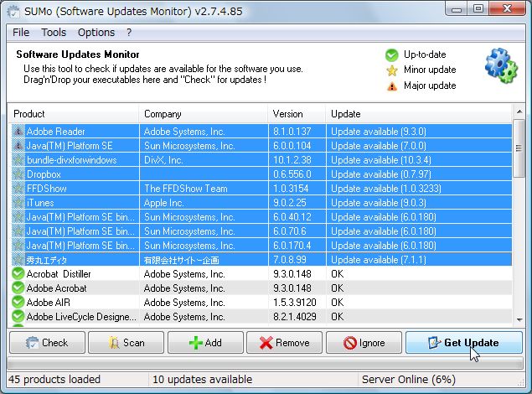The width and height of the screenshot is (532, 394).
Task: Click the SUMo title bar app icon
Action: tap(13, 12)
